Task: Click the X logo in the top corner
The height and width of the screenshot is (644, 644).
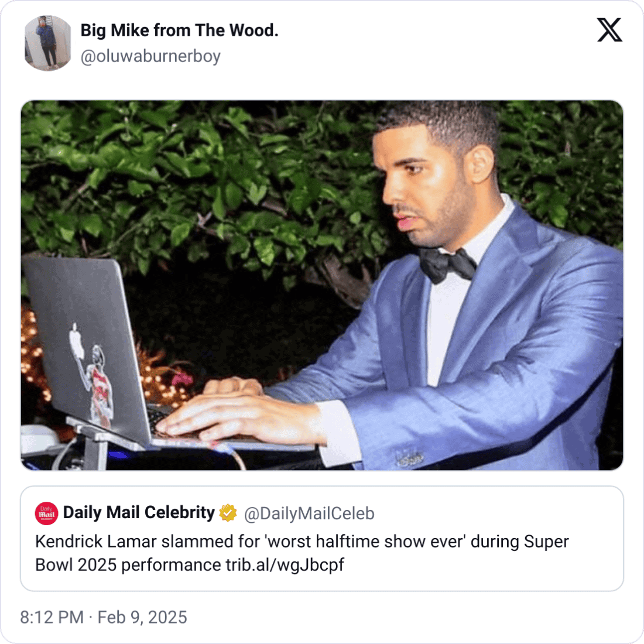Action: [609, 29]
